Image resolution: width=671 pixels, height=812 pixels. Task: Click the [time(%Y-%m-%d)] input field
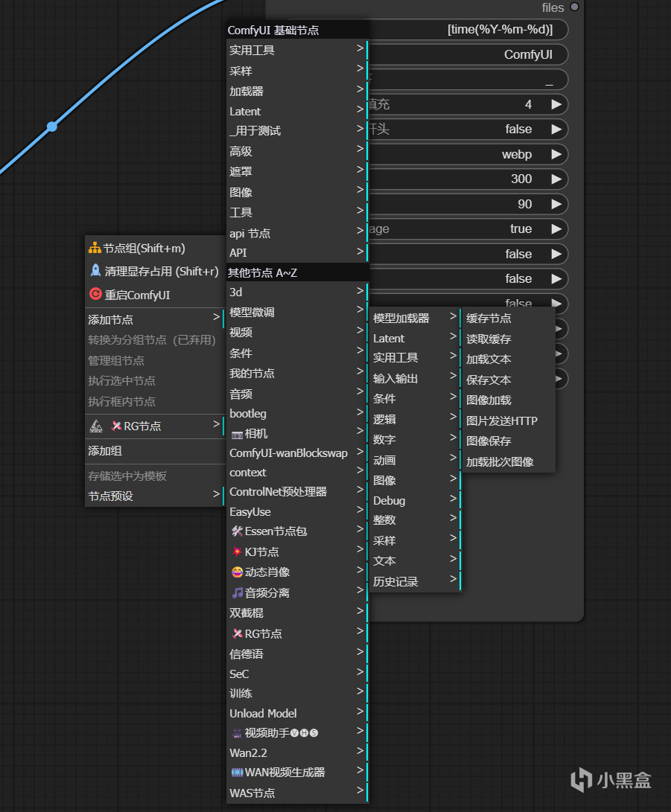click(x=468, y=30)
